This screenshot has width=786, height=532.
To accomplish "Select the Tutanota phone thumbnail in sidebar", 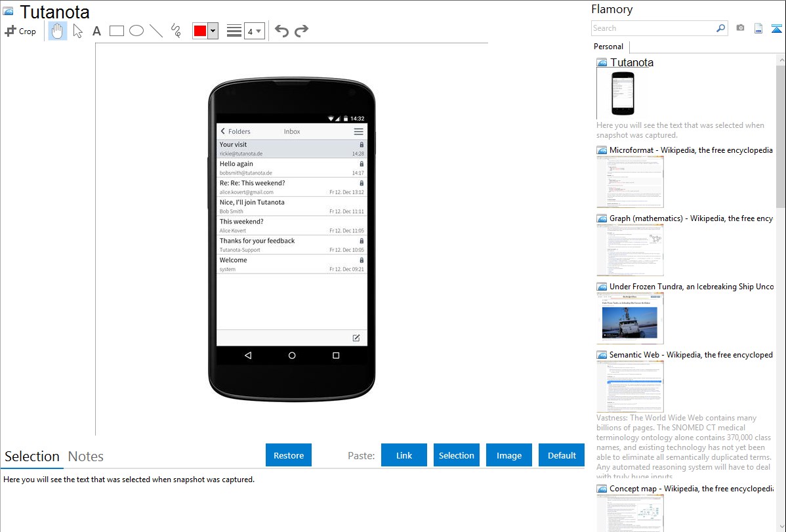I will 623,94.
